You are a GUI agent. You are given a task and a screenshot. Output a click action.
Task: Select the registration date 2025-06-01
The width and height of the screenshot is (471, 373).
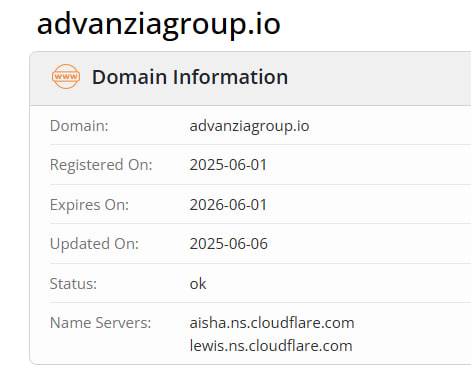click(x=228, y=165)
